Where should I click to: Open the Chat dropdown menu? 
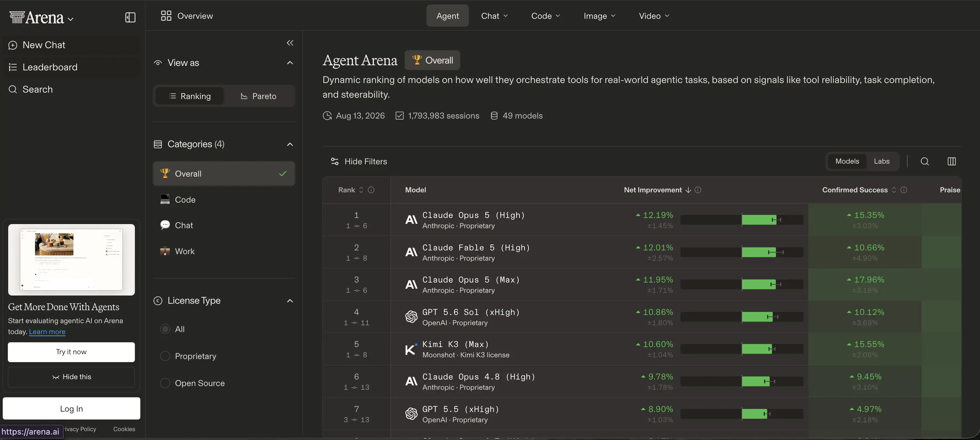click(x=494, y=16)
